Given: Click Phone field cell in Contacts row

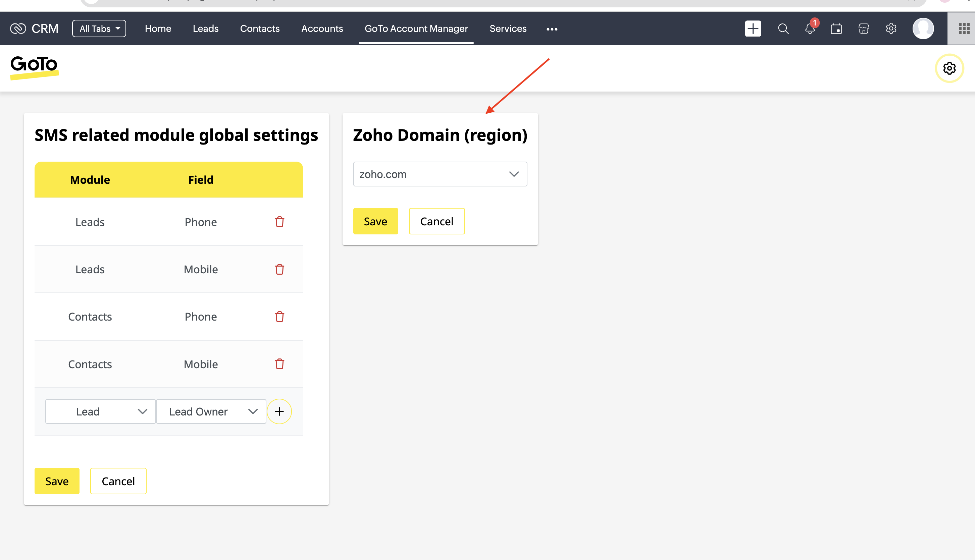Looking at the screenshot, I should 200,317.
